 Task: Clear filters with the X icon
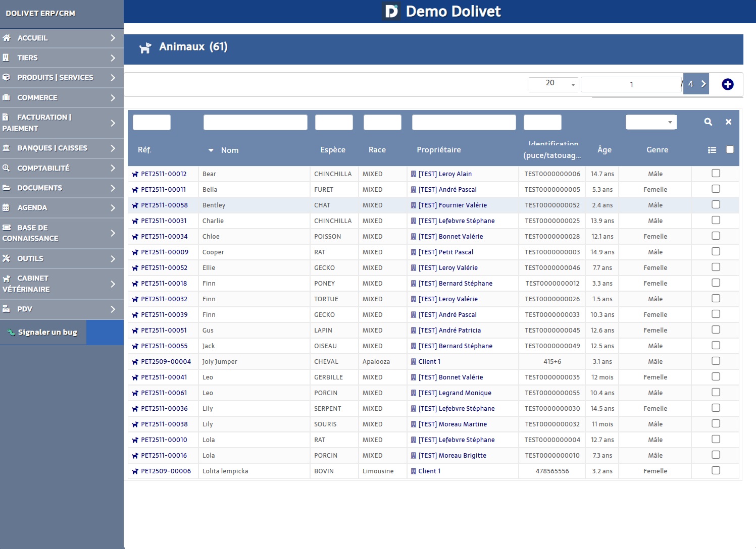click(728, 122)
